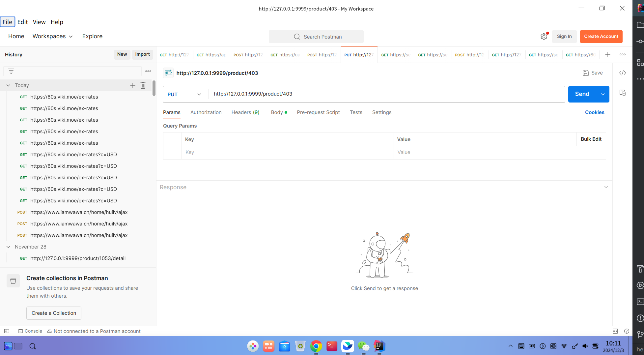
Task: Add Today's requests to a collection with the plus icon
Action: point(132,85)
